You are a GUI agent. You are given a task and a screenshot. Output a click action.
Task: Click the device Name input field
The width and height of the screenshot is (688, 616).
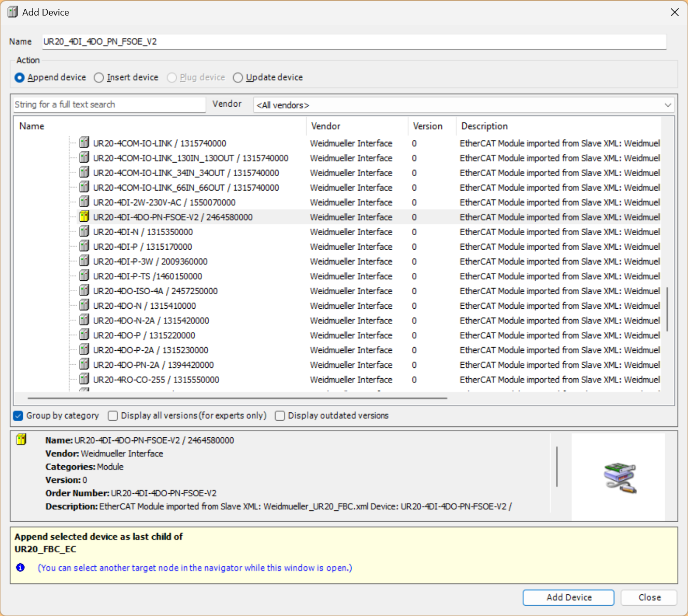354,41
